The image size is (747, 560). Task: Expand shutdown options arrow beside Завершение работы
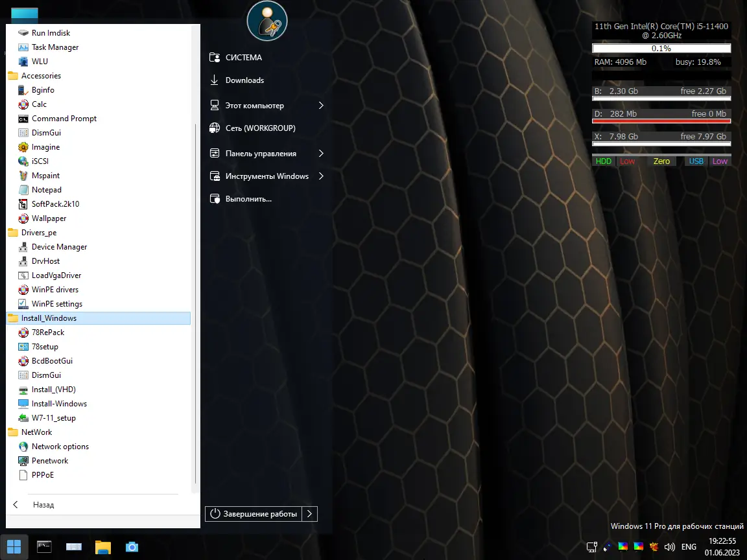coord(310,514)
